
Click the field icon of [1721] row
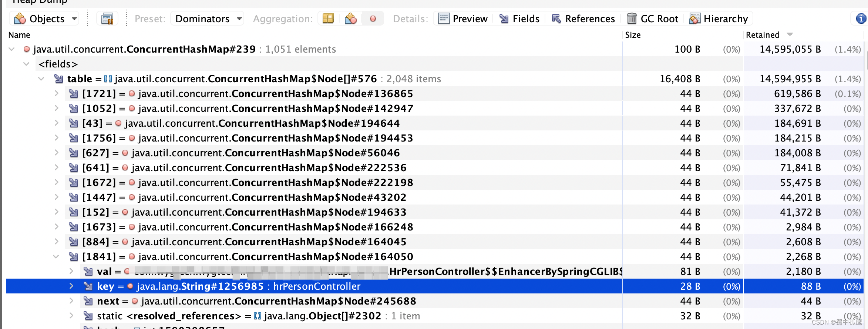[x=73, y=93]
